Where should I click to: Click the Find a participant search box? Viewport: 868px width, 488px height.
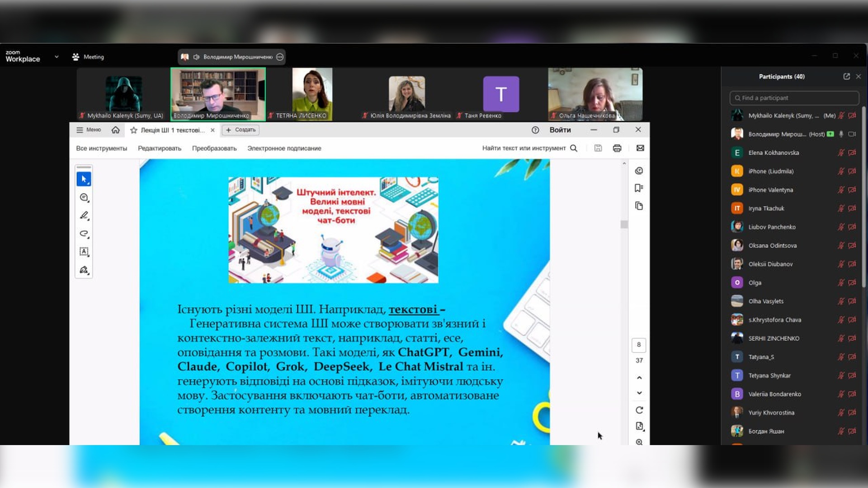[x=794, y=98]
